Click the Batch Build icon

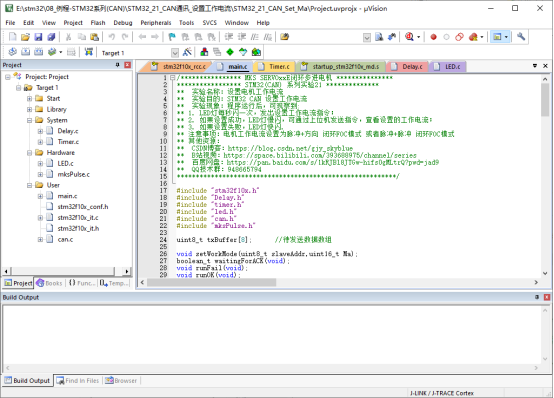click(x=52, y=52)
